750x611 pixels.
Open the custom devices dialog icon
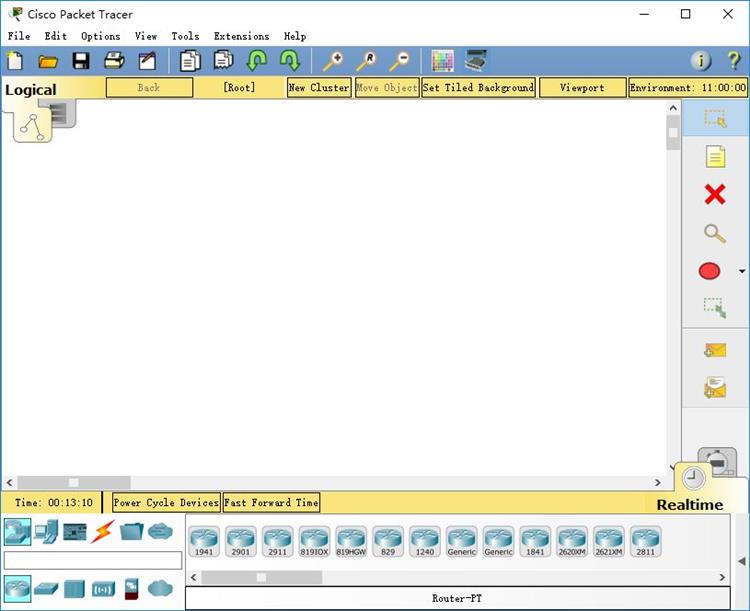pyautogui.click(x=475, y=60)
